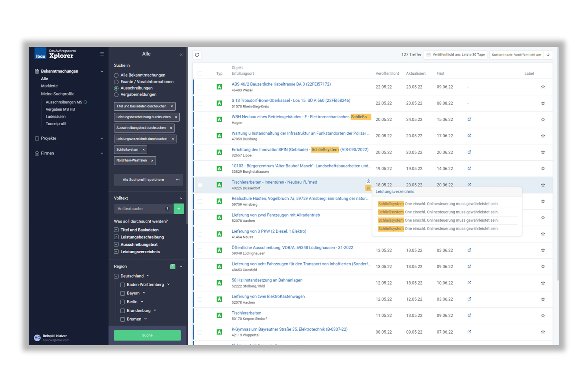The width and height of the screenshot is (588, 392).
Task: Toggle sort direction arrow
Action: pos(548,55)
